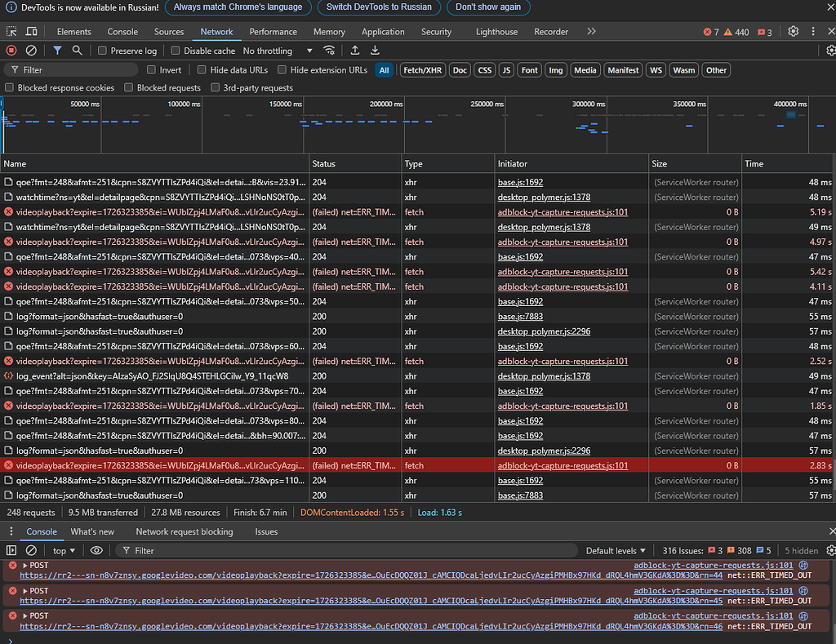Expand the POST error ending rn=46
The width and height of the screenshot is (836, 644).
(x=25, y=615)
